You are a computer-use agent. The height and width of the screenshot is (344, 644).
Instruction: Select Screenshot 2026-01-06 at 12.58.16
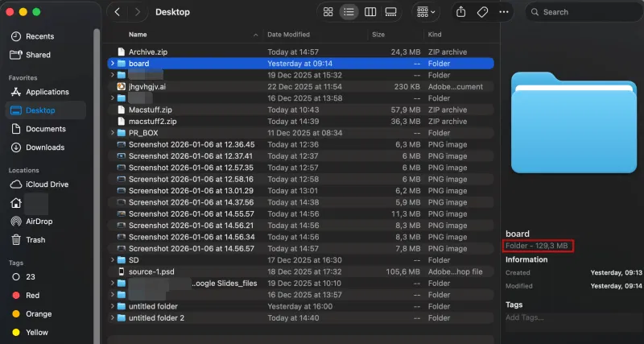click(x=300, y=179)
